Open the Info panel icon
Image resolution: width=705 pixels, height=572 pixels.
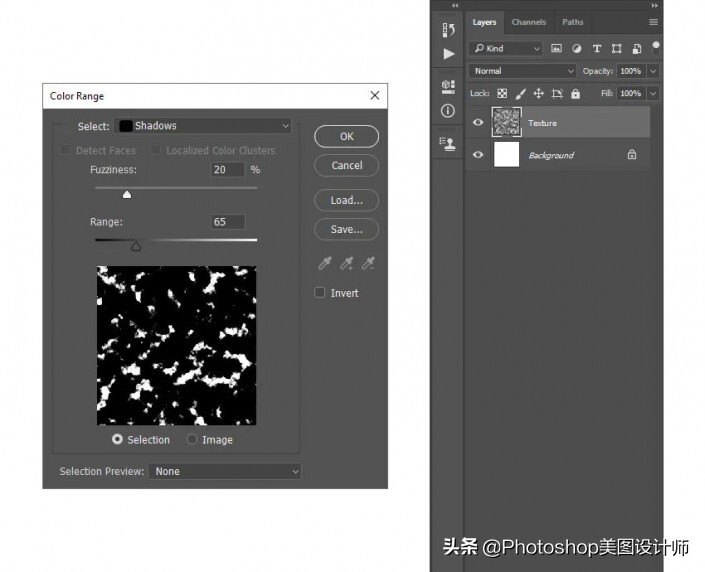pyautogui.click(x=448, y=111)
